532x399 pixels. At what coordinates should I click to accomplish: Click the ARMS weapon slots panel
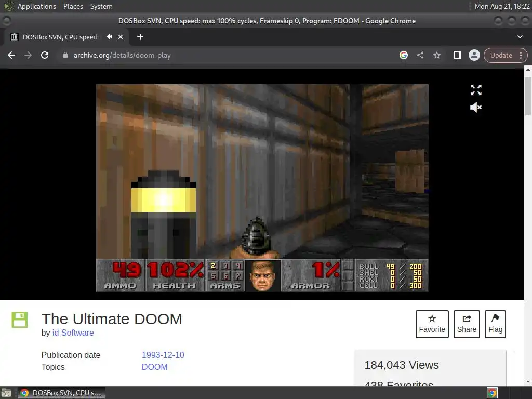click(225, 275)
